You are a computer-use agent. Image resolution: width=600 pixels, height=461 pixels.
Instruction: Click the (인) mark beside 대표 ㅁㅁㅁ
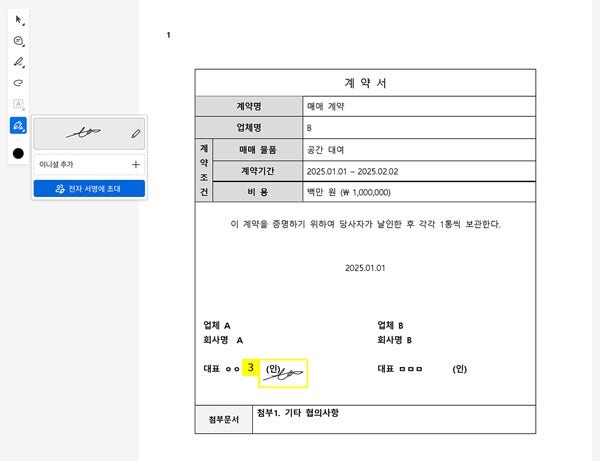click(x=460, y=369)
